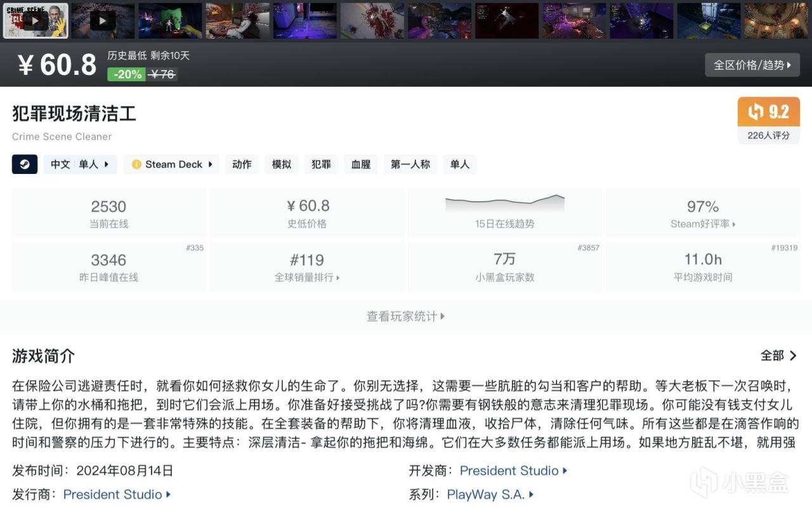Image resolution: width=812 pixels, height=511 pixels.
Task: Open the blood-splattered white floor screenshot
Action: tap(372, 21)
